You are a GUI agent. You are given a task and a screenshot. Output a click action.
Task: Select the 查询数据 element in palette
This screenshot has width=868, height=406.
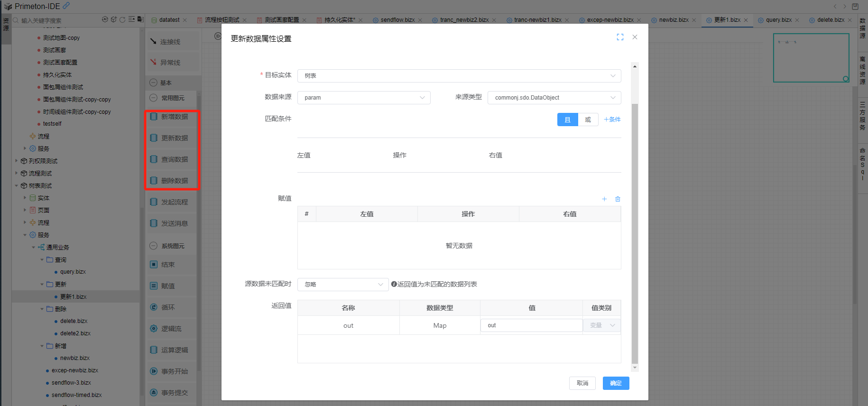pyautogui.click(x=174, y=159)
